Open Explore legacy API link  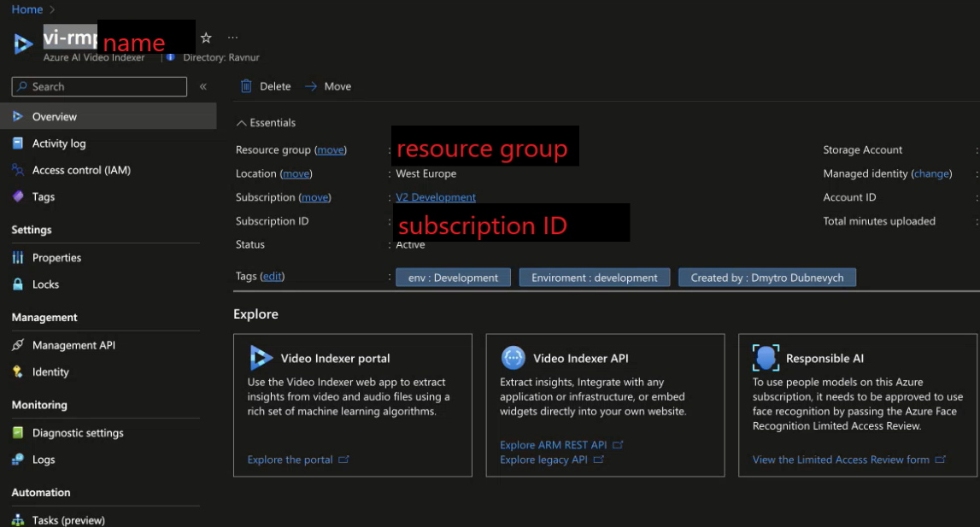[543, 460]
